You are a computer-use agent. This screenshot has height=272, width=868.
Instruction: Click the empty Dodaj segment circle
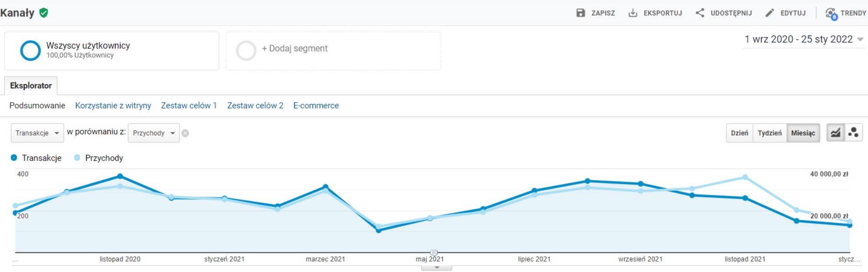tap(246, 51)
